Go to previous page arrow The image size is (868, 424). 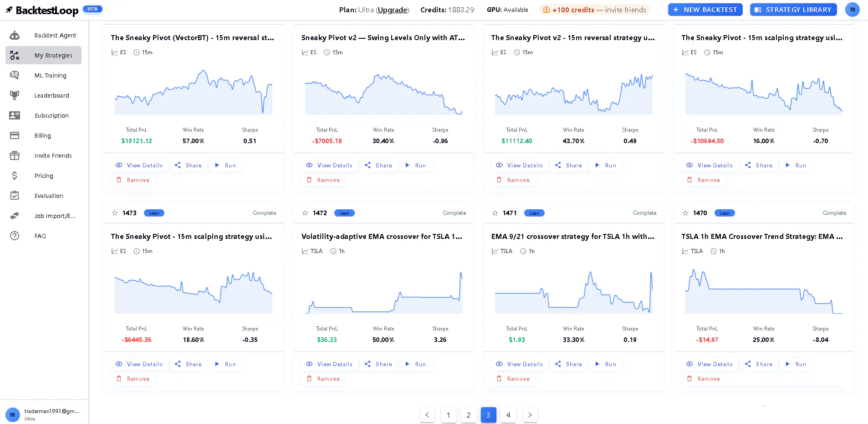click(x=427, y=415)
